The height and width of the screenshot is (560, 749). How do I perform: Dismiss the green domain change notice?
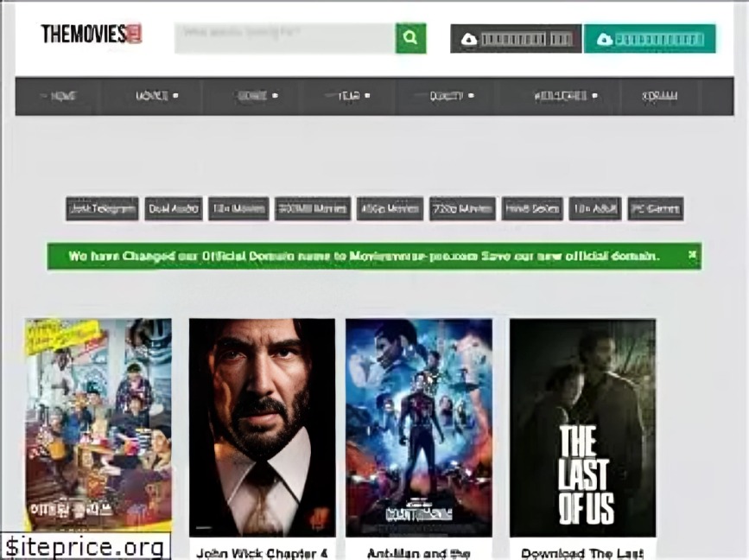click(x=692, y=255)
